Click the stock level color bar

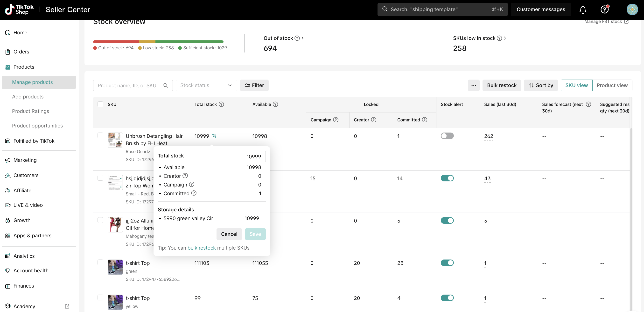(x=158, y=42)
